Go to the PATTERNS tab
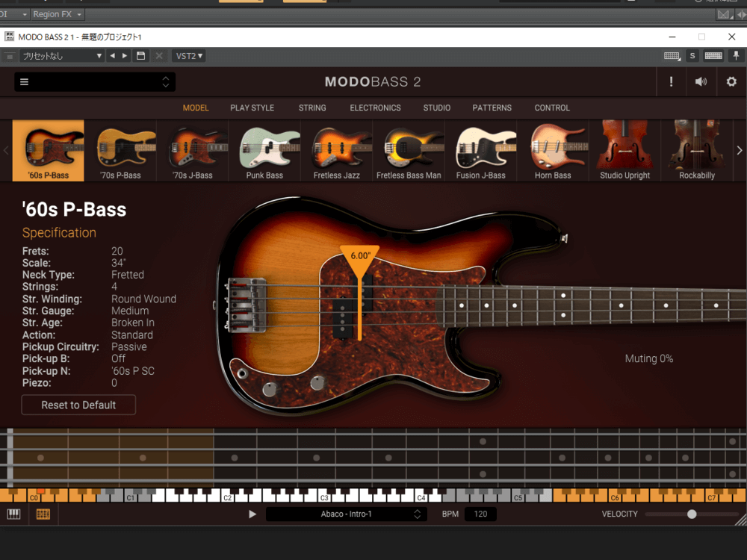The height and width of the screenshot is (560, 747). coord(492,108)
